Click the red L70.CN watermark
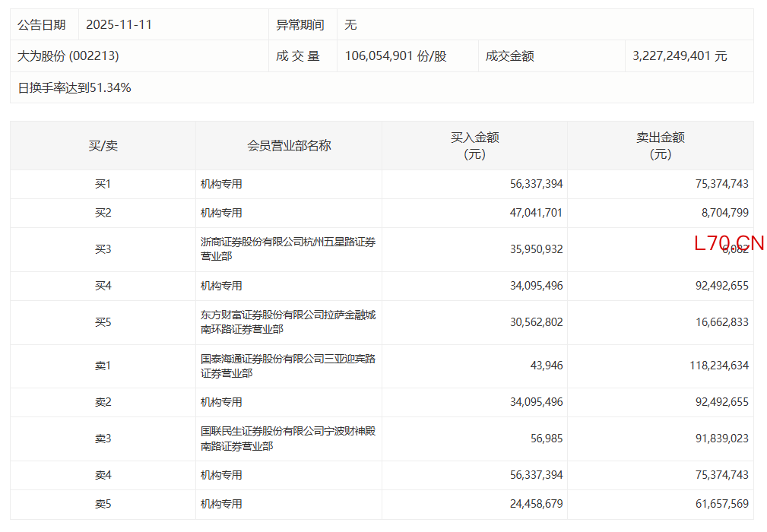Viewport: 767px width, 532px height. tap(728, 243)
